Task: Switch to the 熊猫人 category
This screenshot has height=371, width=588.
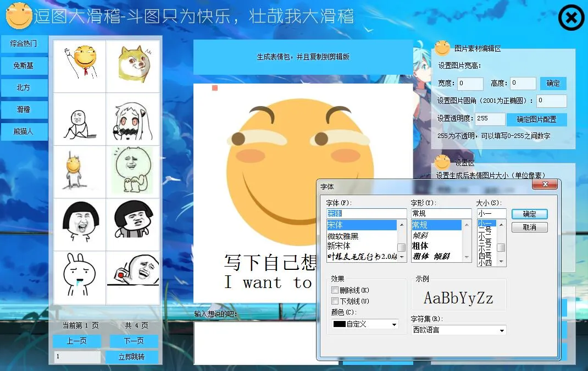Action: [x=24, y=131]
